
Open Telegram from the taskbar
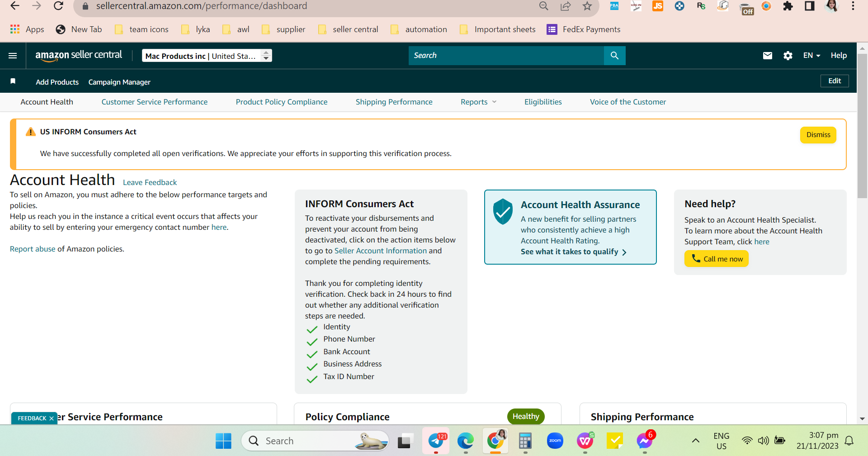(x=436, y=441)
